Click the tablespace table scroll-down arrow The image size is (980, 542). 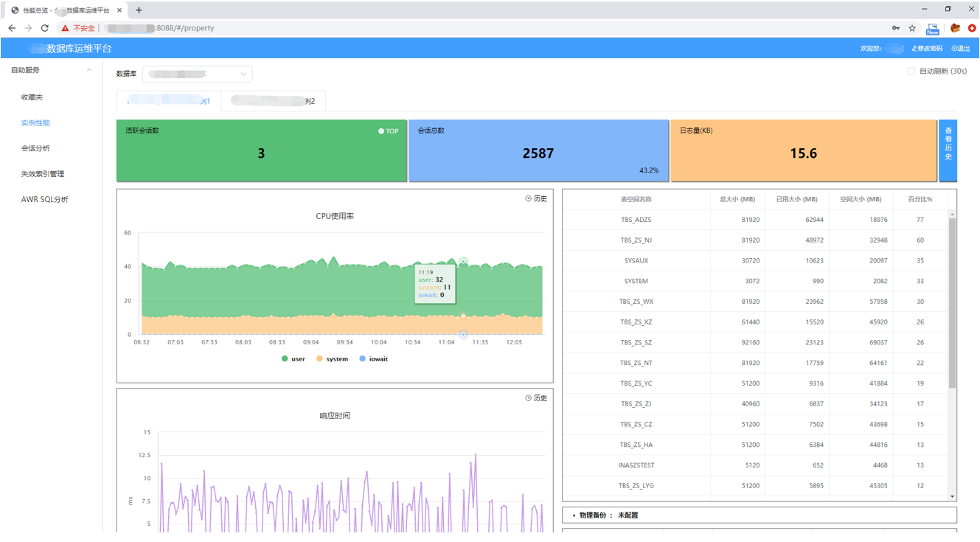[952, 496]
